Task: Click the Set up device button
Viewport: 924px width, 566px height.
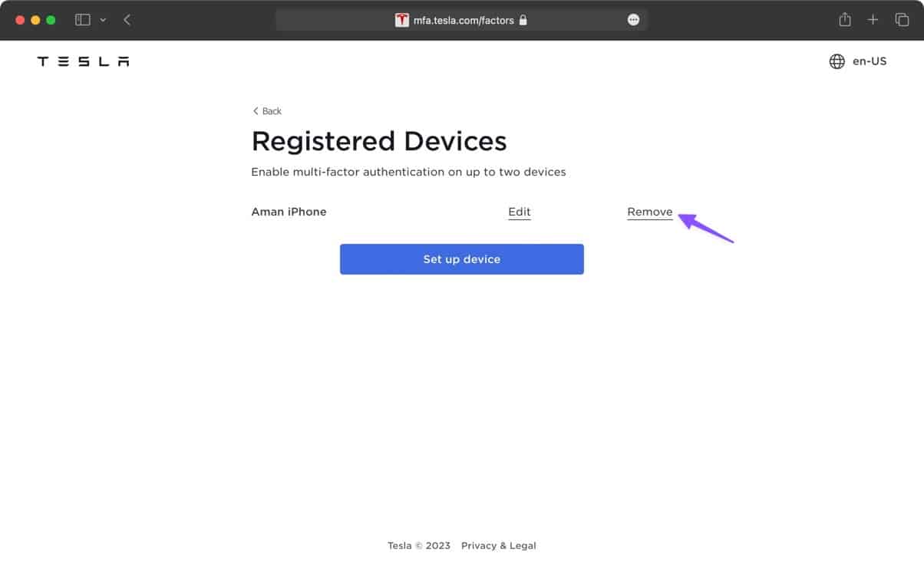Action: pyautogui.click(x=462, y=259)
